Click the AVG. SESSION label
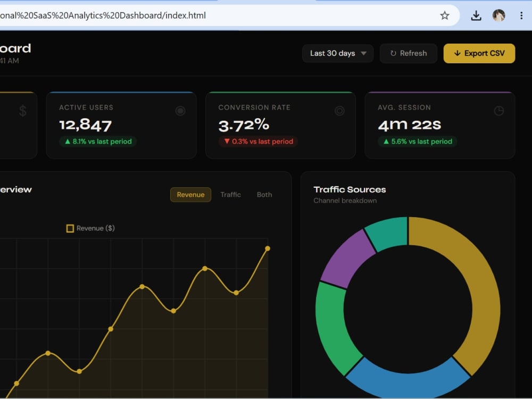Viewport: 532px width, 399px height. click(x=404, y=107)
